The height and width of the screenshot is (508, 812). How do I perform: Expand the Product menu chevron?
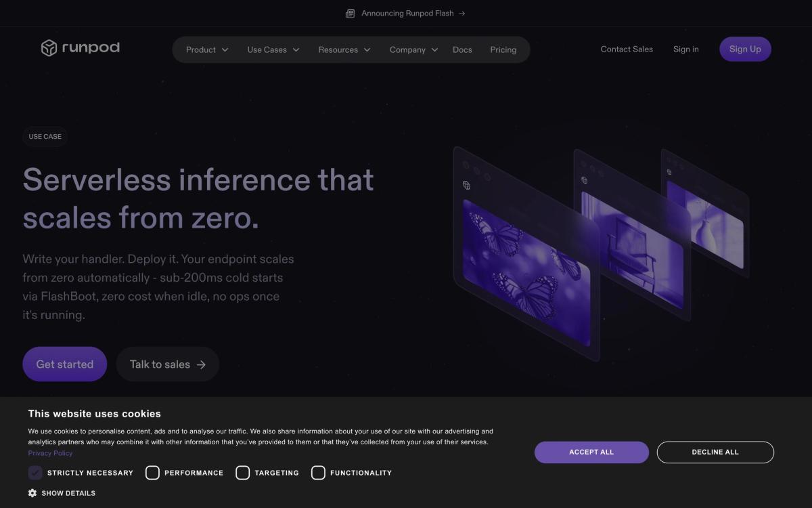click(225, 50)
